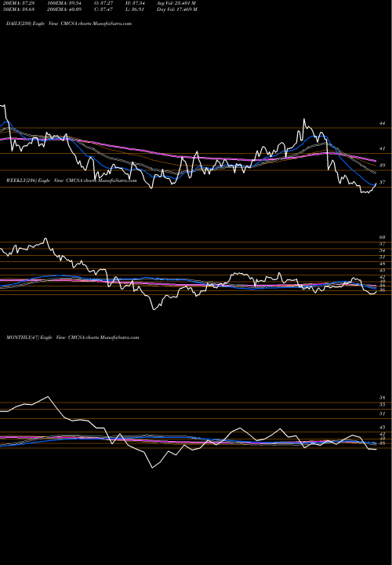
Task: Click the 39 price label on daily chart
Action: 383,166
